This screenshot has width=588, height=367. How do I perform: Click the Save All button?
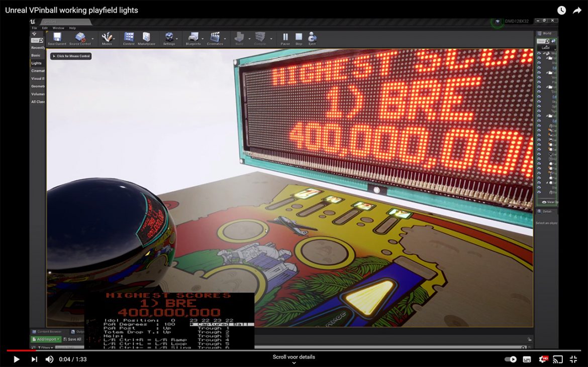[x=72, y=339]
